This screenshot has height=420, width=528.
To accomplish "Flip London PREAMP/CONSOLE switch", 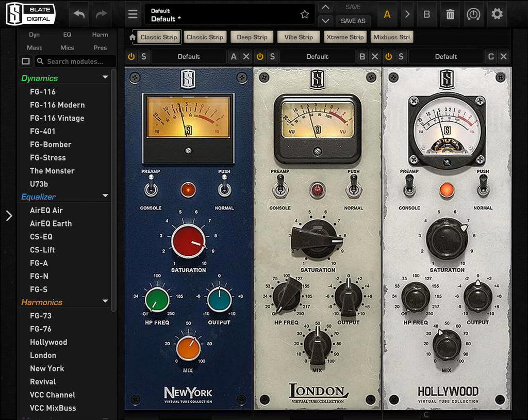I will click(x=280, y=187).
